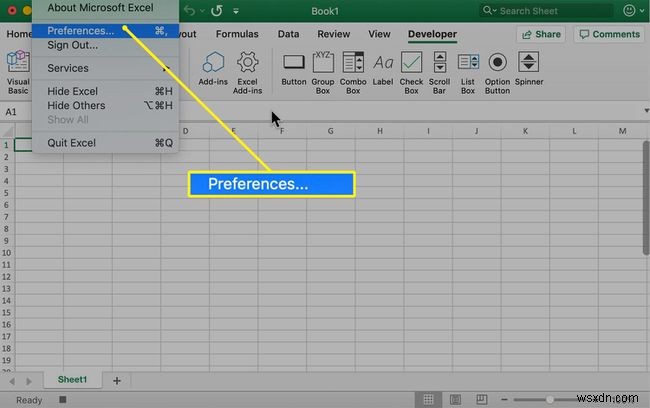Open the Comments pane button
Screen dimensions: 650x408
tap(609, 34)
